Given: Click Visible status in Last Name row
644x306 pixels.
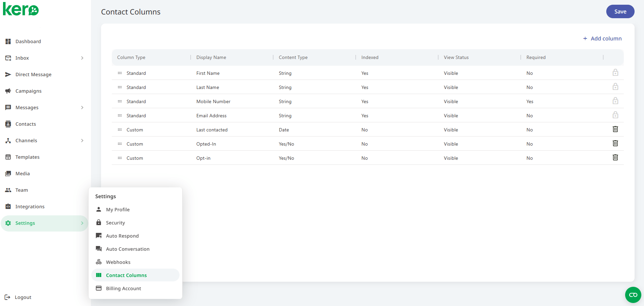Looking at the screenshot, I should 451,87.
